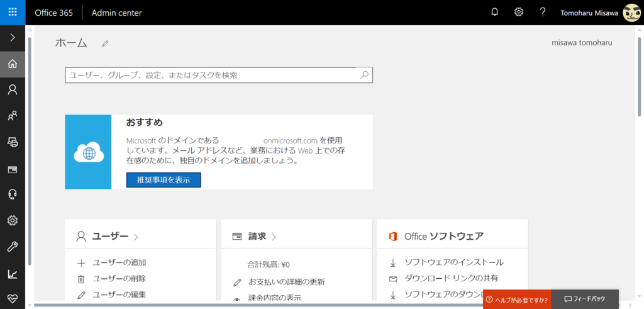This screenshot has width=644, height=309.
Task: Expand the left navigation menu arrow
Action: click(13, 37)
